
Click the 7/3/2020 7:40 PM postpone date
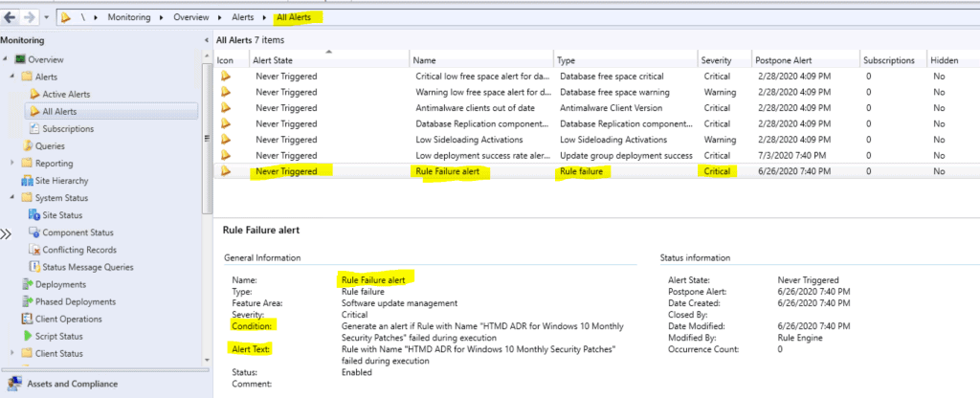[791, 155]
